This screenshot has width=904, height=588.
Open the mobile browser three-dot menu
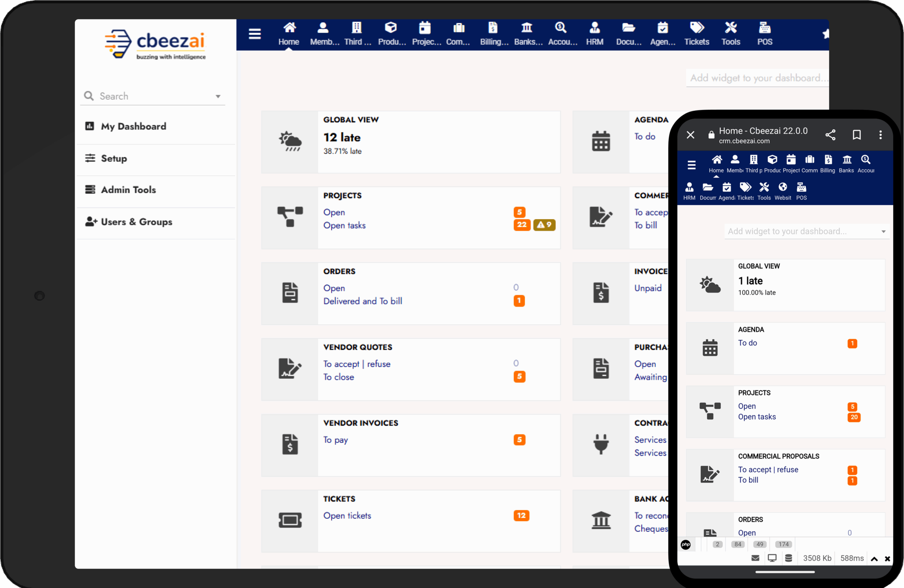click(x=880, y=135)
